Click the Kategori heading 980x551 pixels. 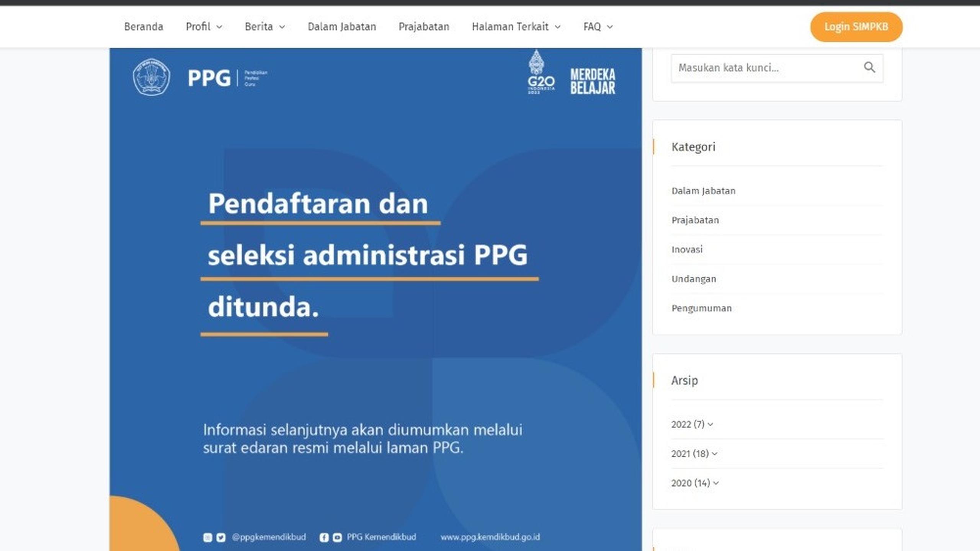(x=693, y=147)
